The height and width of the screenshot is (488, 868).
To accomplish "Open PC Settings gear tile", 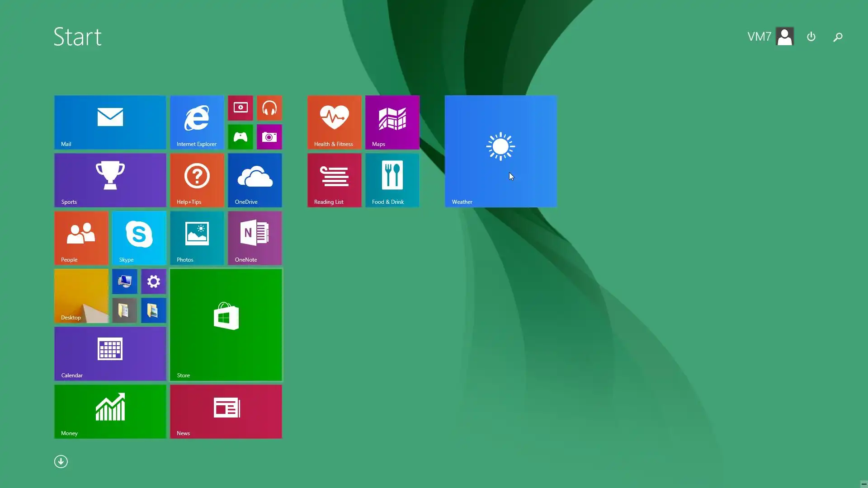I will (154, 282).
